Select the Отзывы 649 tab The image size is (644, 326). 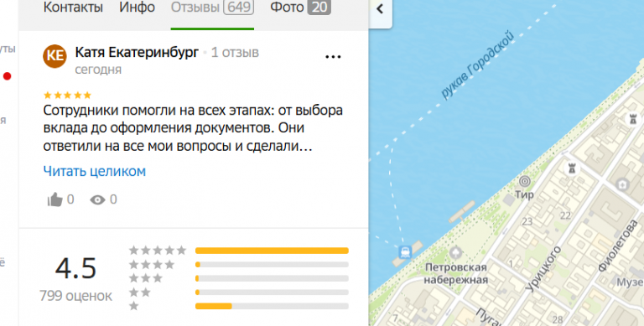tap(212, 8)
